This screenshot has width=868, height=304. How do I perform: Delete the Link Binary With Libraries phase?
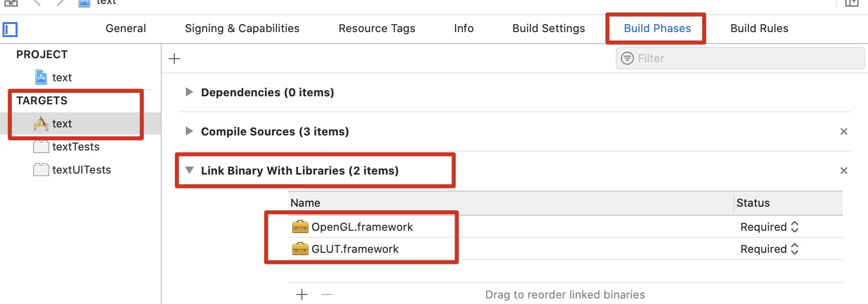coord(844,171)
